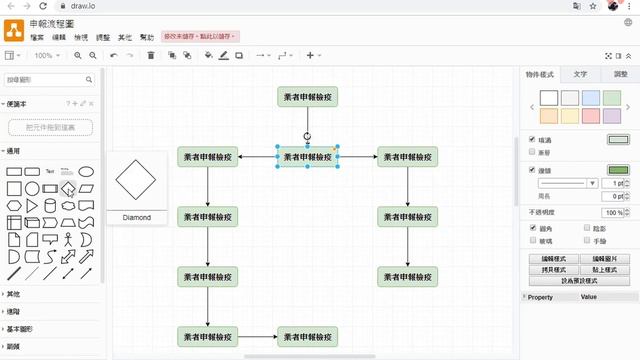The height and width of the screenshot is (360, 640).
Task: Open the line color pencil tool
Action: 224,56
